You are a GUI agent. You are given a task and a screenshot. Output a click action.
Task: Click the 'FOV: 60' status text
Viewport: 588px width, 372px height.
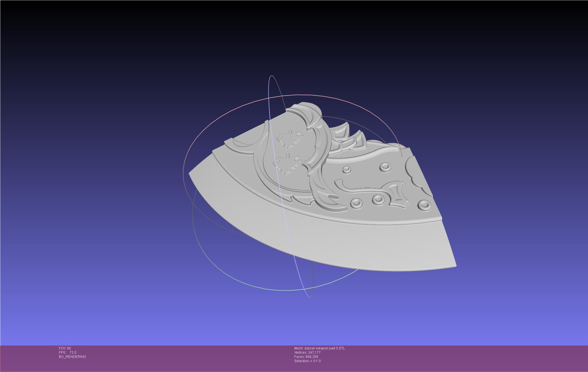(65, 348)
